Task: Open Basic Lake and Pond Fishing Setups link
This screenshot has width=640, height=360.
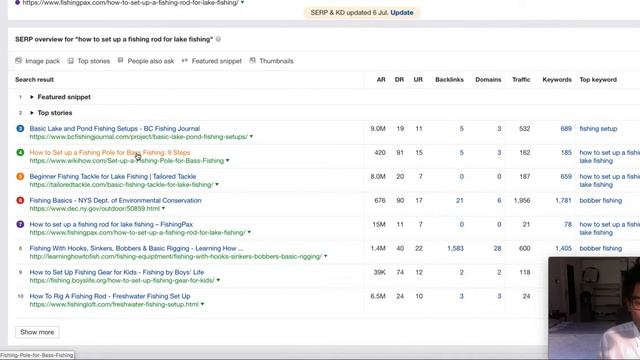Action: 115,129
